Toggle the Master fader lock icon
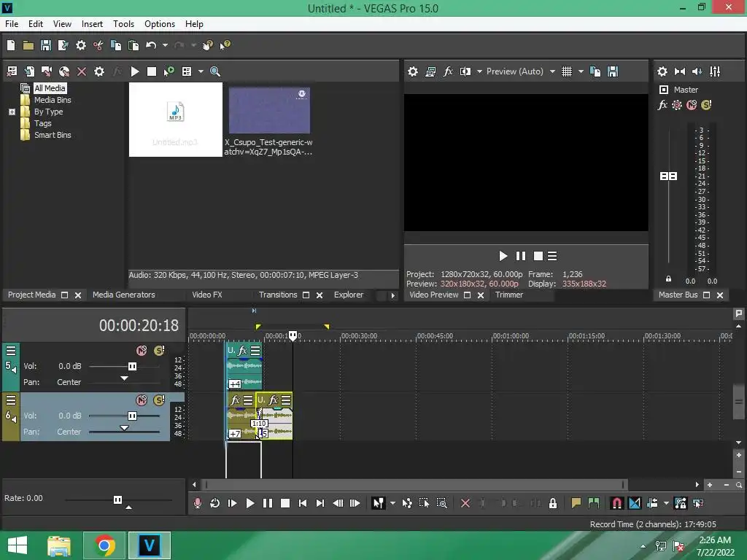The width and height of the screenshot is (747, 560). click(x=668, y=279)
